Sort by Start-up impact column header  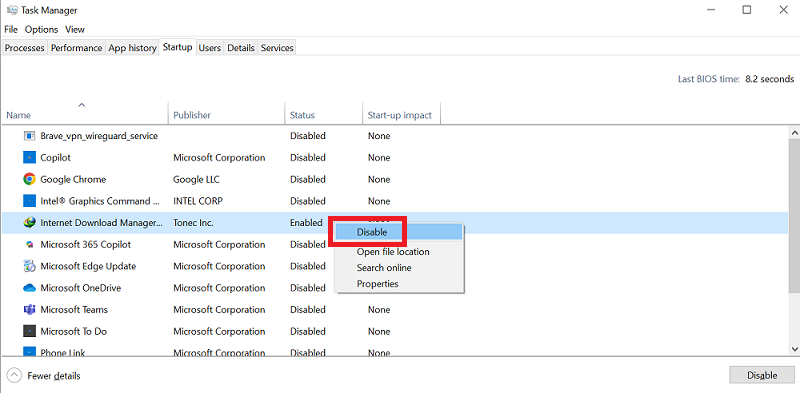pyautogui.click(x=401, y=115)
